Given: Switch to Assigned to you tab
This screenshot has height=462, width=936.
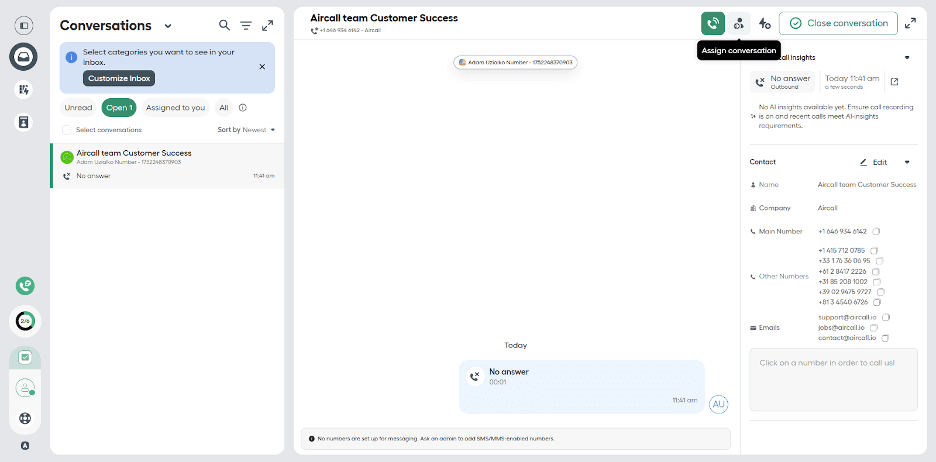Looking at the screenshot, I should pyautogui.click(x=175, y=108).
